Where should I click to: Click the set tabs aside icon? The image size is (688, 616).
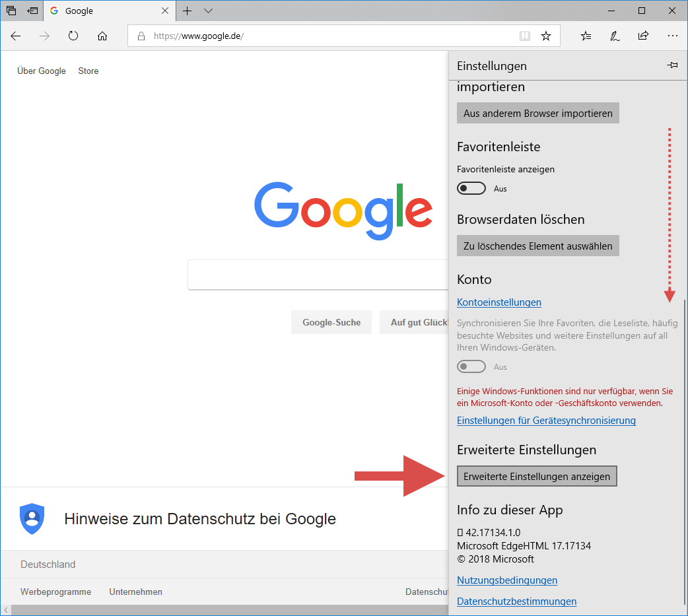(x=32, y=11)
